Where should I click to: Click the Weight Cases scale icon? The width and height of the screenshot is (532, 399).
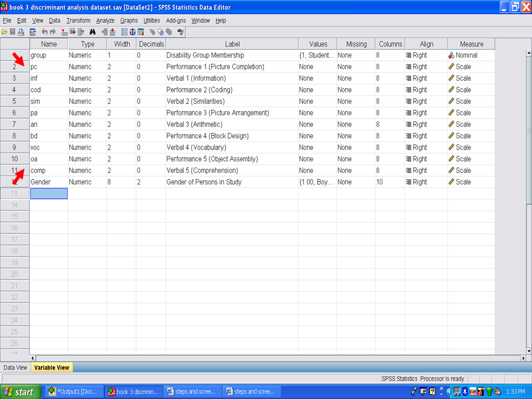[x=132, y=32]
